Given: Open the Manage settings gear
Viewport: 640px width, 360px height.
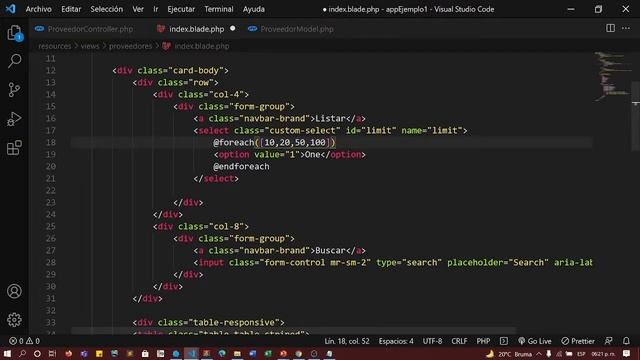Looking at the screenshot, I should click(x=14, y=320).
